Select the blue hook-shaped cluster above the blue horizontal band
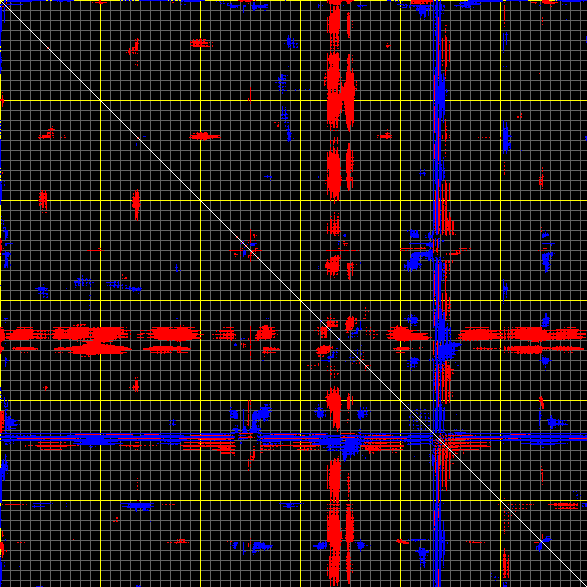587x587 pixels. [x=260, y=416]
